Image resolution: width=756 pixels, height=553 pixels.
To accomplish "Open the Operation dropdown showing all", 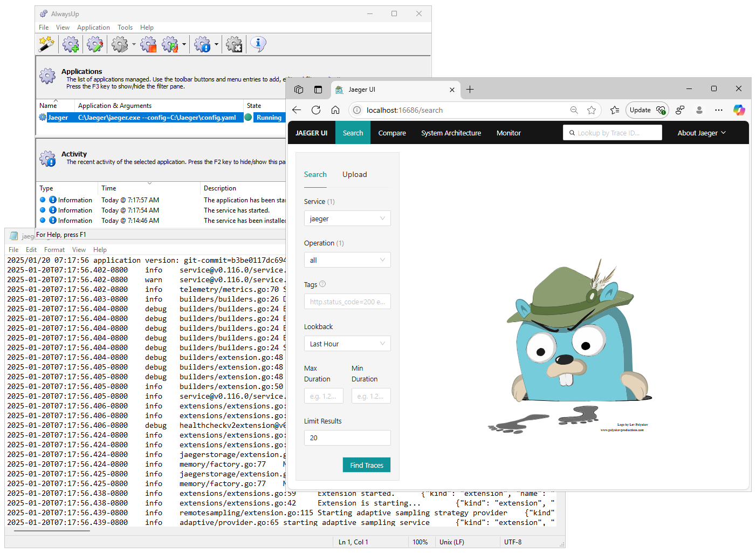I will (347, 260).
